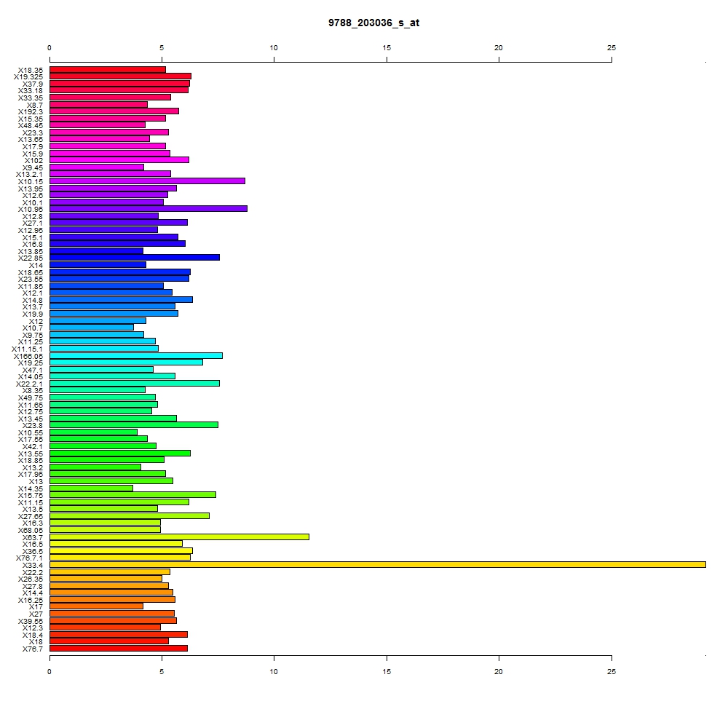Select the row label X18.4
Viewport: 728px width, 728px height.
pos(33,635)
